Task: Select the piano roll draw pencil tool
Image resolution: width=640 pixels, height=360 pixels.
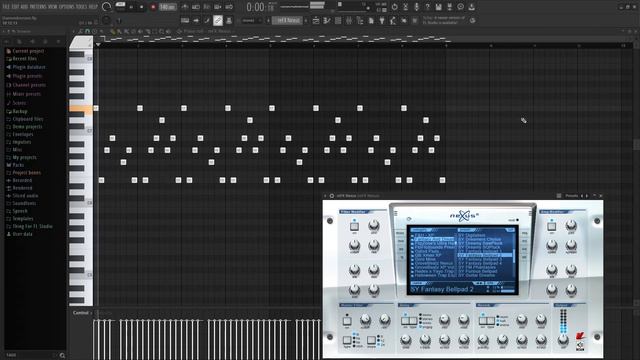Action: tap(113, 31)
